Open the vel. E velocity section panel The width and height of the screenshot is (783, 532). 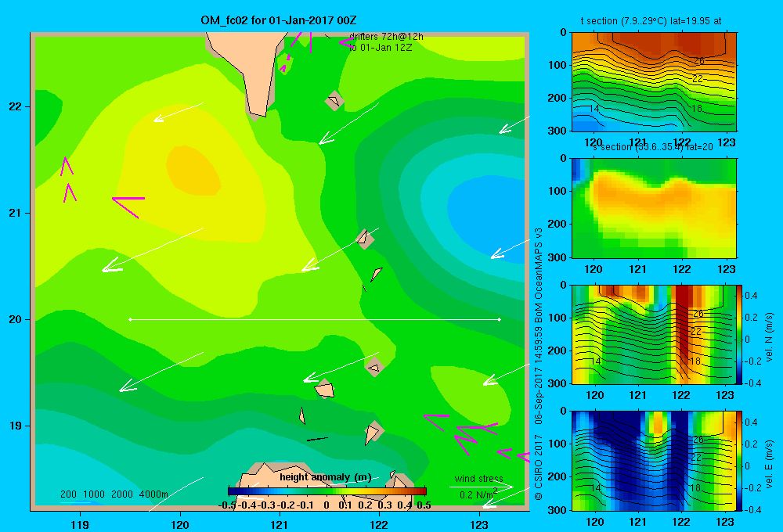point(654,461)
